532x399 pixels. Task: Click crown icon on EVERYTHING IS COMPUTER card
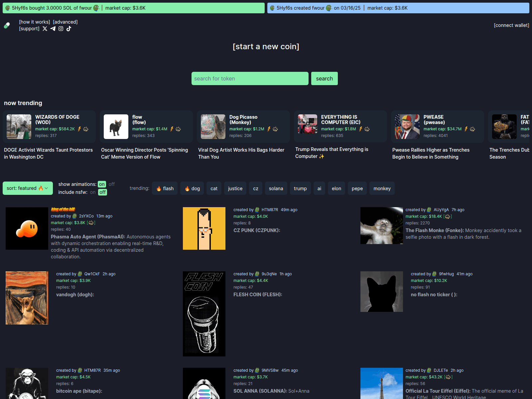(x=367, y=129)
